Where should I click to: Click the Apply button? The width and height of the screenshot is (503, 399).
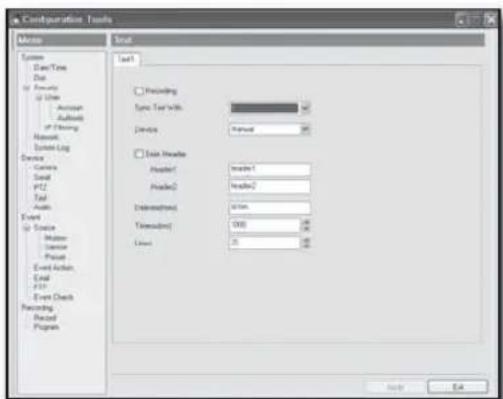pos(395,387)
